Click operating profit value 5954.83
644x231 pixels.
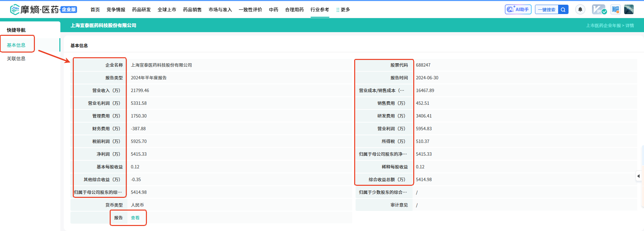tap(424, 129)
